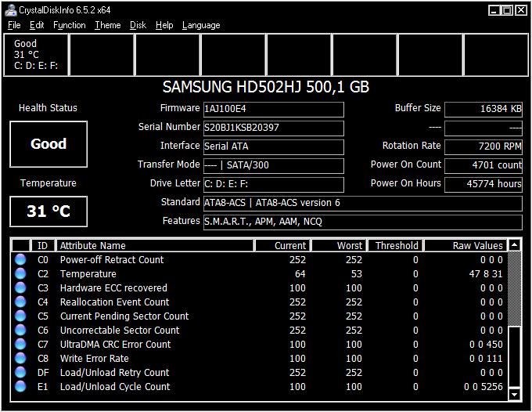
Task: Click the Threshold column header
Action: 395,245
